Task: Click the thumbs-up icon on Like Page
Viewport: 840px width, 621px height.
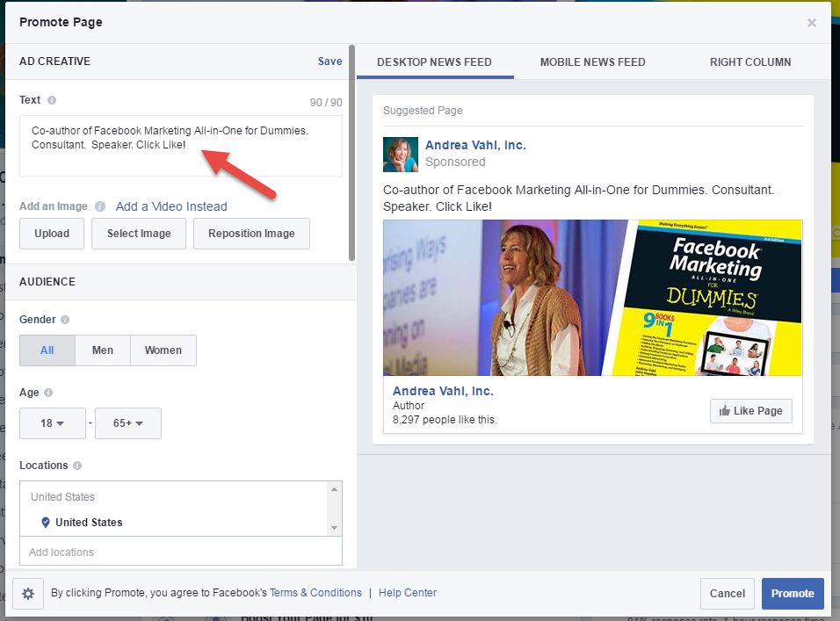Action: 724,410
